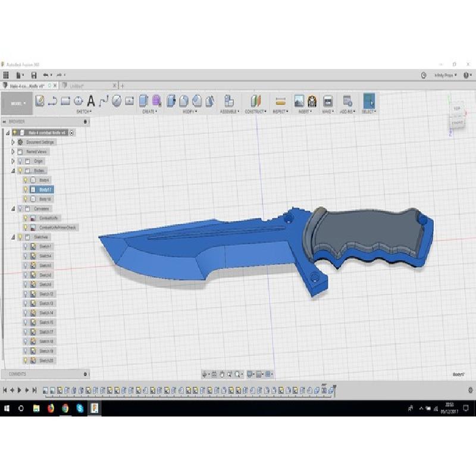
Task: Open timeline settings gear
Action: point(470,390)
